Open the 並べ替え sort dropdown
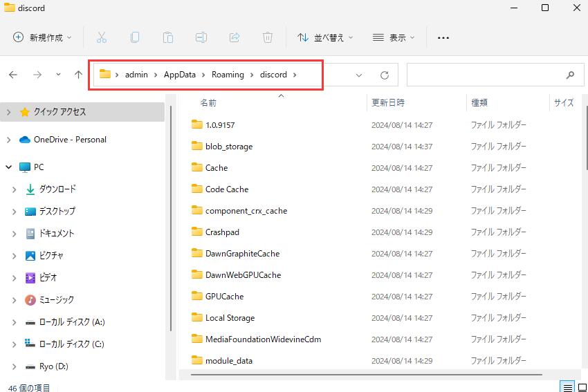Screen dimensions: 588x392 (x=325, y=37)
